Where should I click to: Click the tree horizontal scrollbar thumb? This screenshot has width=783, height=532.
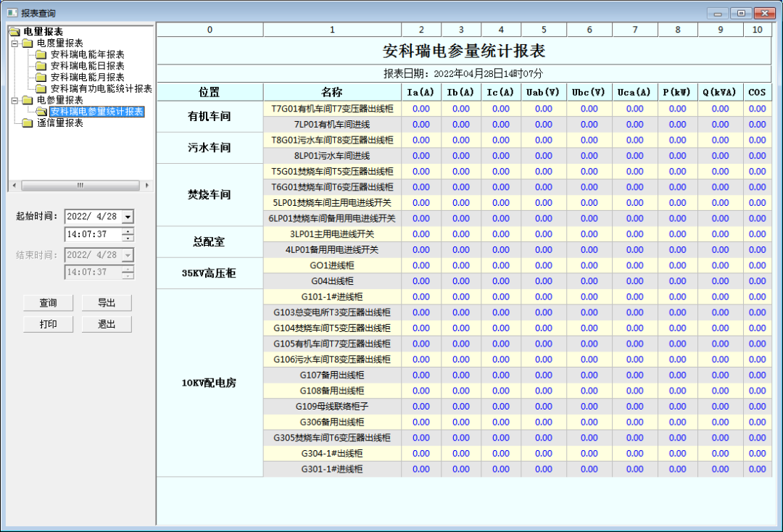(80, 186)
